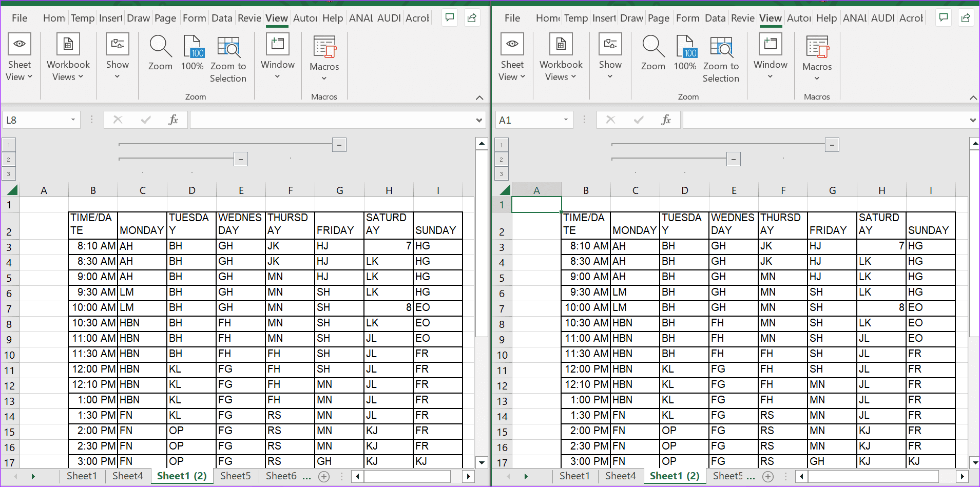
Task: Show outline level 2 in left window
Action: [9, 159]
